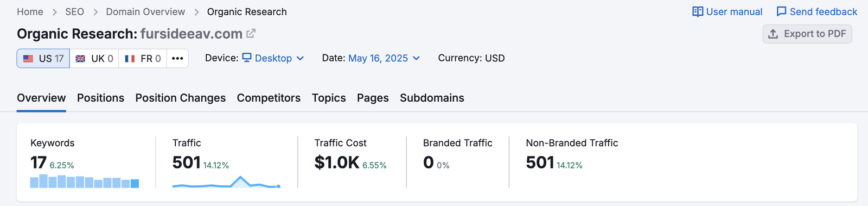Open the Subdomains tab
This screenshot has height=206, width=868.
pyautogui.click(x=432, y=98)
